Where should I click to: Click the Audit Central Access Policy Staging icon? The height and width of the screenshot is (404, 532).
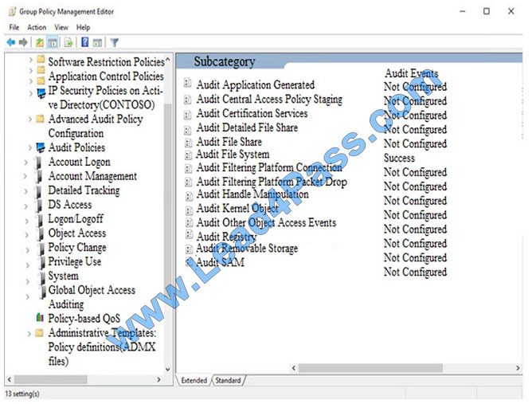coord(188,100)
